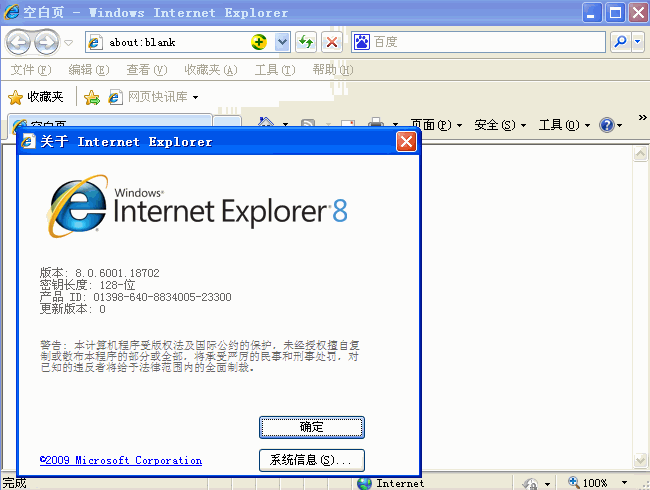This screenshot has height=490, width=650.
Task: Click product ID 01398-640-8834005-23300
Action: (162, 297)
